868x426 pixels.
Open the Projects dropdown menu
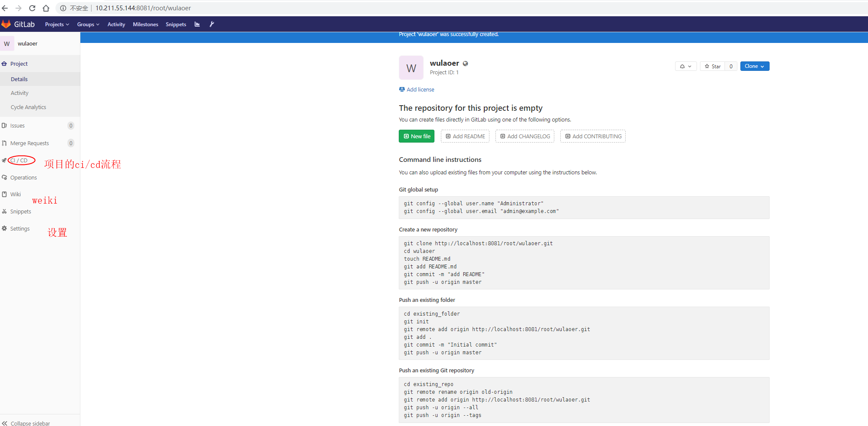click(57, 24)
